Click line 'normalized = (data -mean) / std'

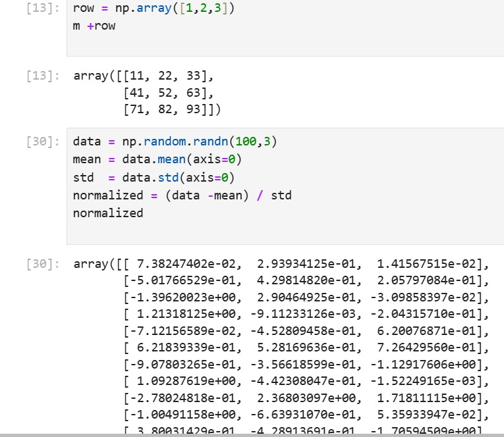pos(182,195)
